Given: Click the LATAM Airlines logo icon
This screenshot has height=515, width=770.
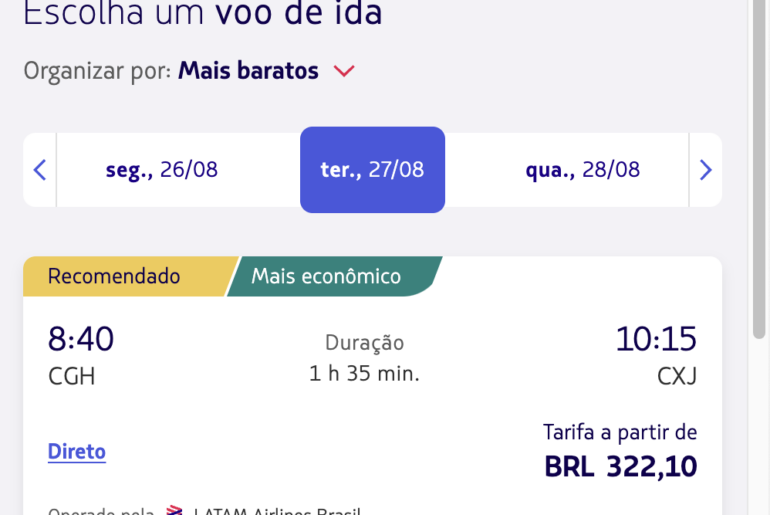Looking at the screenshot, I should (174, 510).
